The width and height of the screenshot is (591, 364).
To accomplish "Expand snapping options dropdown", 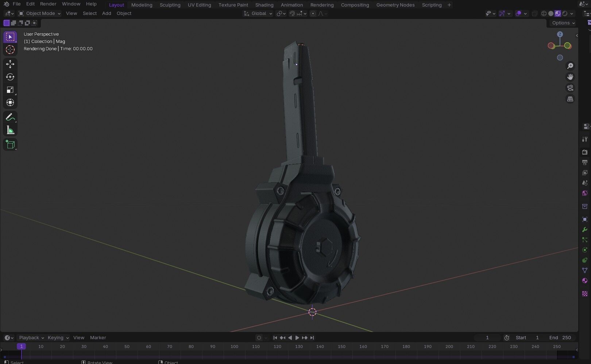I will pos(302,13).
